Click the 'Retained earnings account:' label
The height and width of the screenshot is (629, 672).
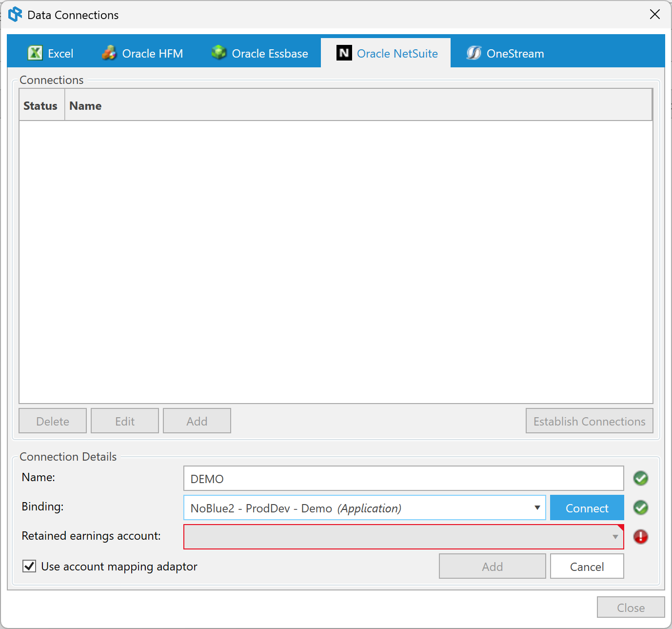tap(91, 536)
